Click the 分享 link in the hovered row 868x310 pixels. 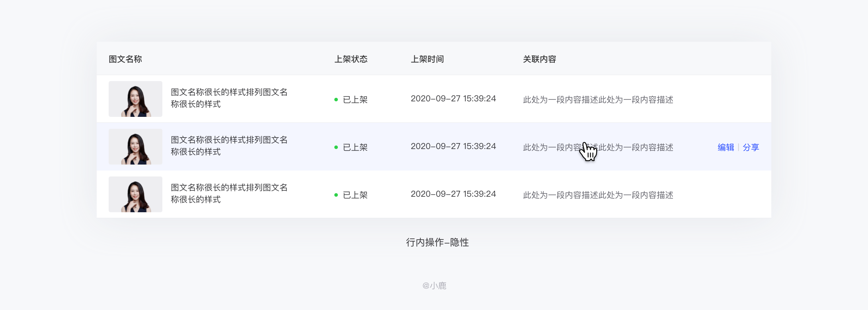(751, 147)
